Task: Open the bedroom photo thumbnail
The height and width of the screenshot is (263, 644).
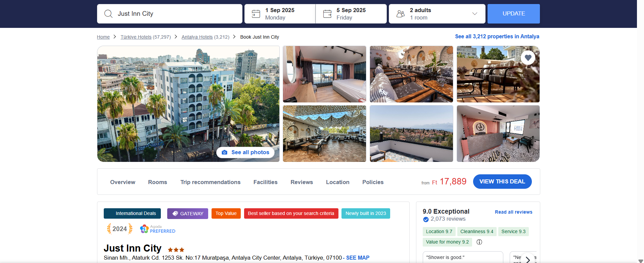Action: [x=324, y=74]
